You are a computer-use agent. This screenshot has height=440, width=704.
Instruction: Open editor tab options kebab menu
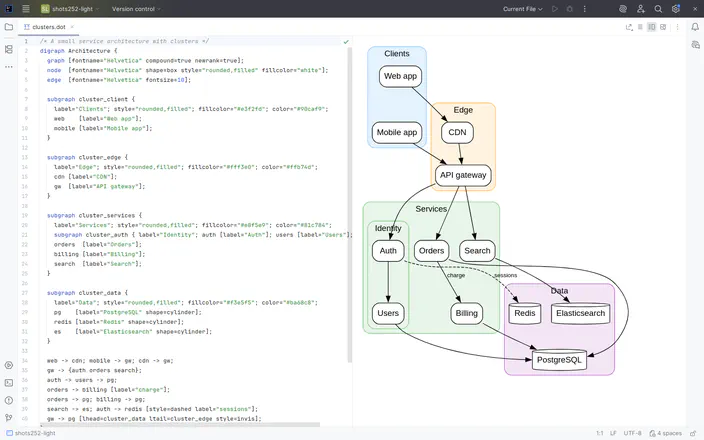(x=678, y=27)
